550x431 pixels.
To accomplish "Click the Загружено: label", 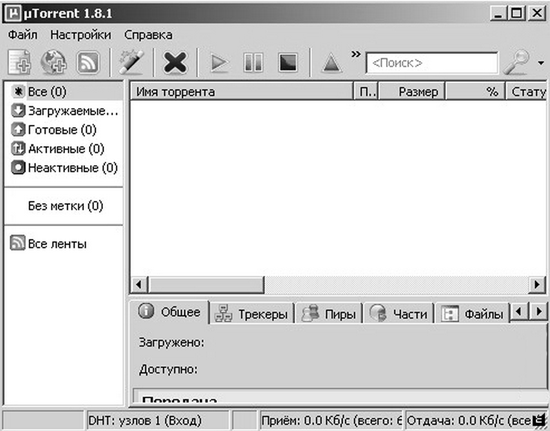I will tap(172, 342).
